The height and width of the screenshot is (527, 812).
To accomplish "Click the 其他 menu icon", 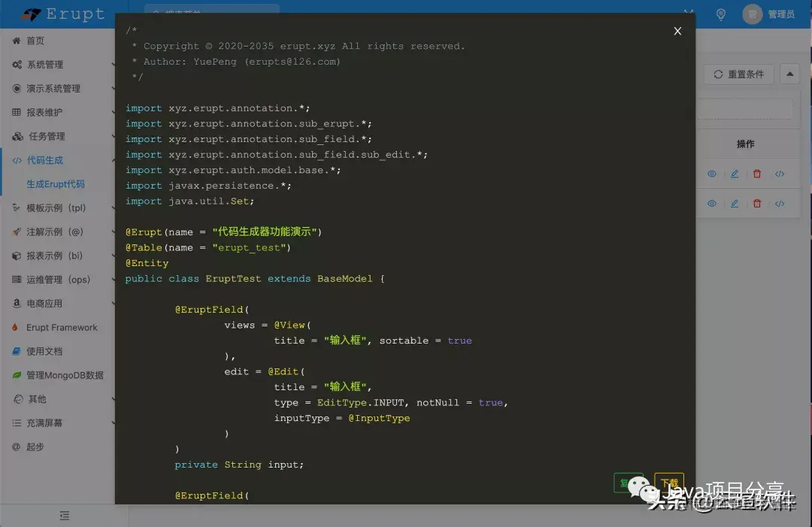I will [18, 398].
